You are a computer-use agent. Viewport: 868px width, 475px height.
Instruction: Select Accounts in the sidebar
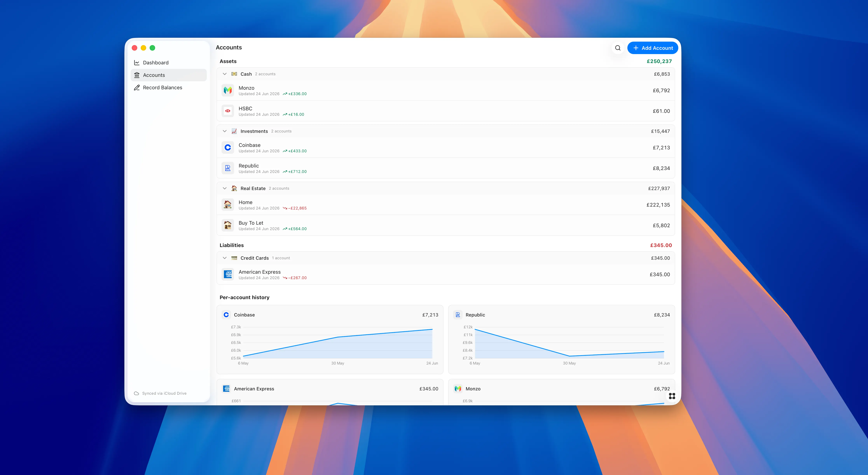(x=169, y=75)
